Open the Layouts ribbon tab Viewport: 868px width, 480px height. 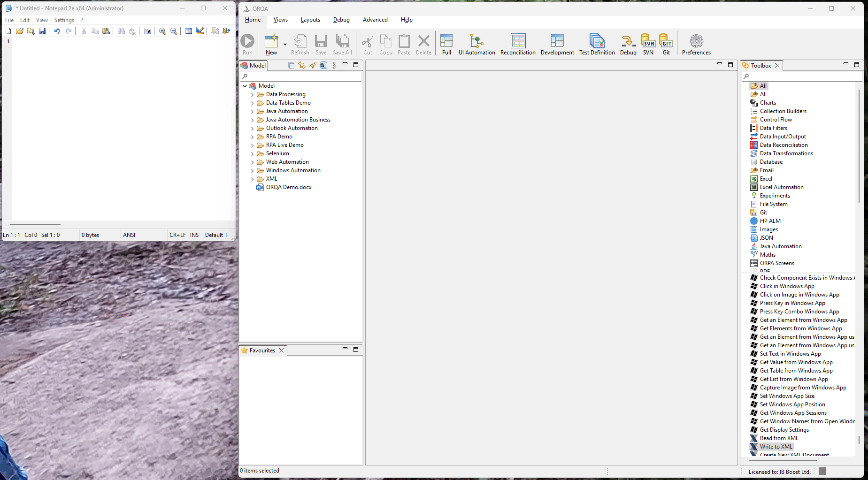click(x=310, y=20)
